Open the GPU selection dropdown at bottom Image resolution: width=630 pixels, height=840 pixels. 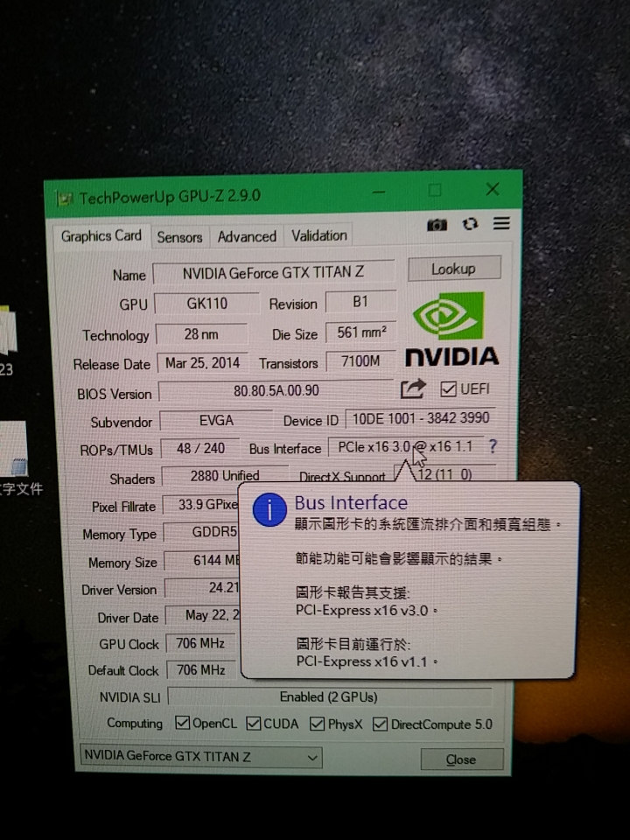pyautogui.click(x=201, y=756)
